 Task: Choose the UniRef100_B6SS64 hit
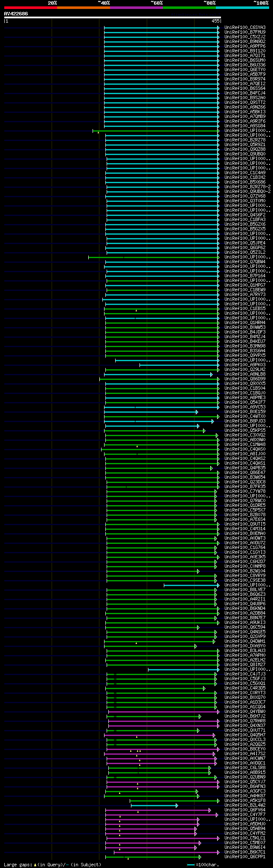click(x=245, y=89)
